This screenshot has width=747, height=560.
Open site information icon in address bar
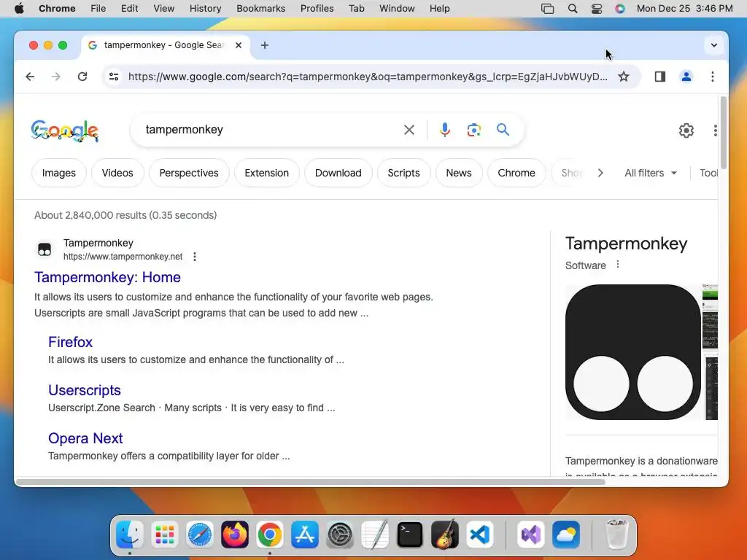(114, 77)
